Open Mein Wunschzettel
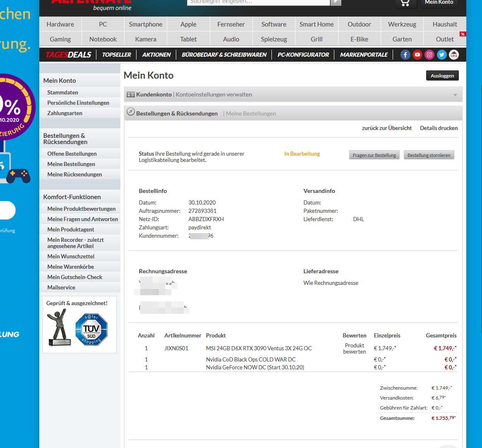The height and width of the screenshot is (448, 482). 71,256
